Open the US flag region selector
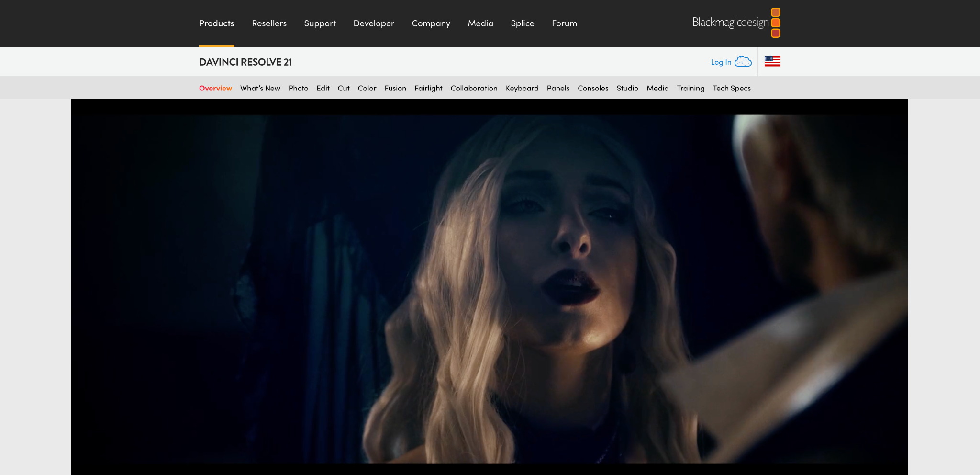Viewport: 980px width, 475px height. 772,61
